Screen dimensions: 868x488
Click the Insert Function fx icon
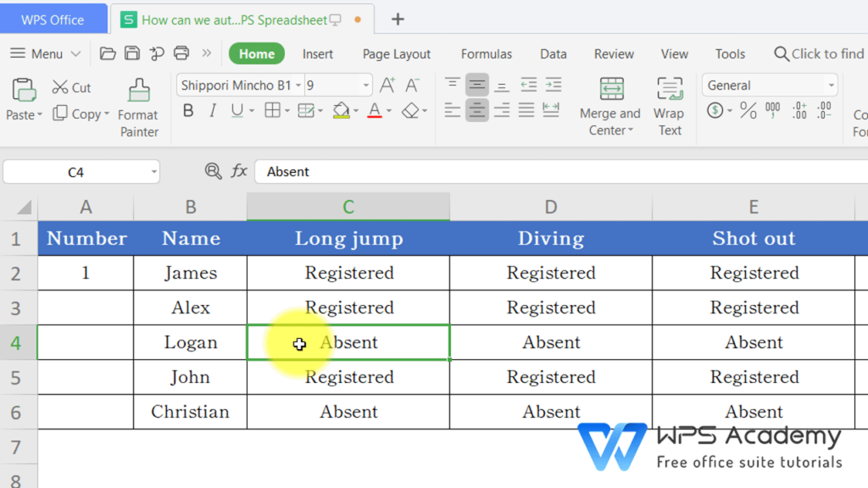(x=239, y=171)
